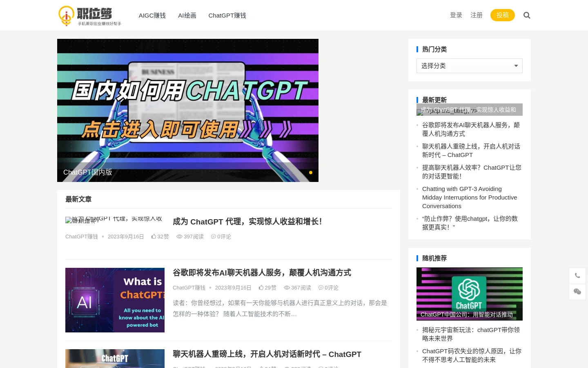Click the eye icon beside 397阅读

coord(179,237)
